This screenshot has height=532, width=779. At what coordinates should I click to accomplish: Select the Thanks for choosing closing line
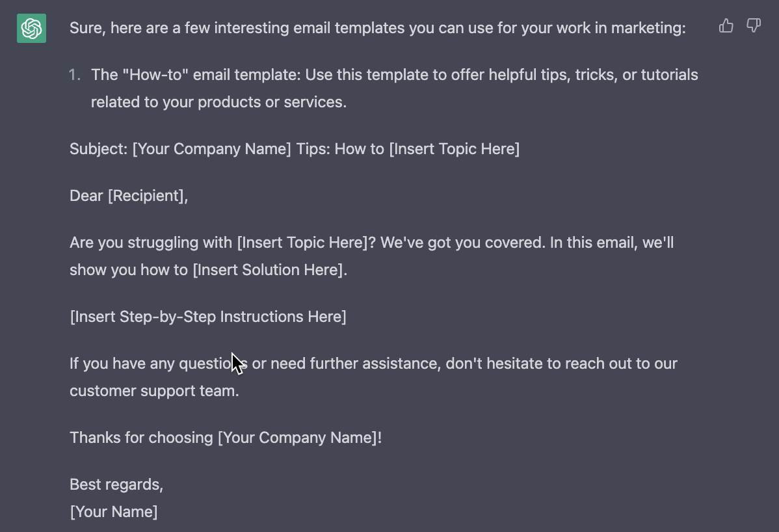coord(226,437)
